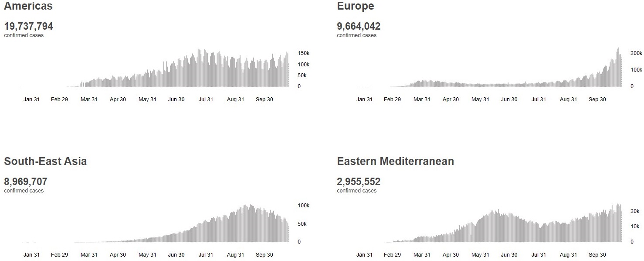The height and width of the screenshot is (261, 644).
Task: Select May 31 on Eastern Mediterranean chart axis
Action: tap(480, 255)
